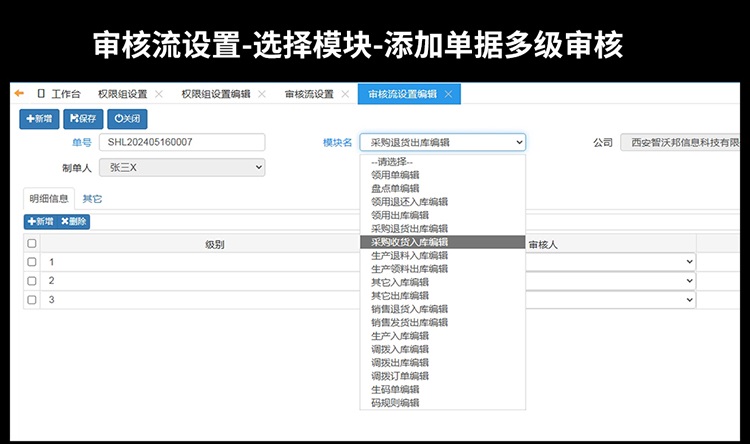750x444 pixels.
Task: Choose 销售发货出库编辑 option
Action: (442, 322)
